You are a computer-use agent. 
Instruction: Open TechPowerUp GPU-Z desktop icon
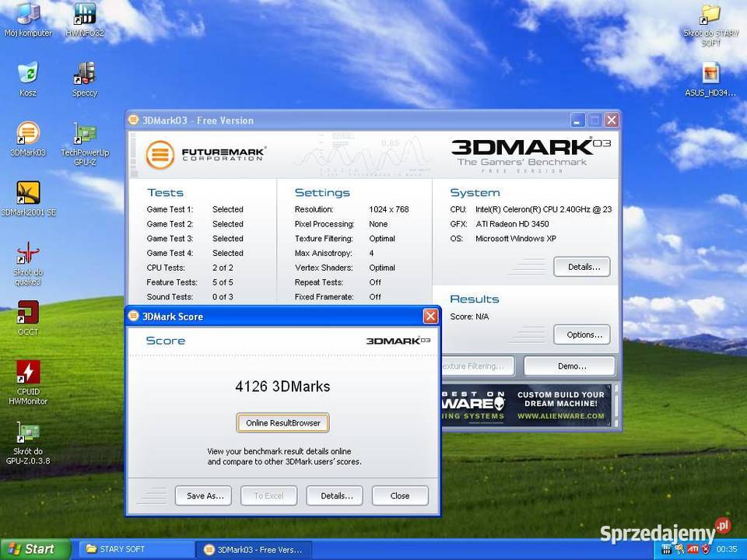(x=84, y=134)
